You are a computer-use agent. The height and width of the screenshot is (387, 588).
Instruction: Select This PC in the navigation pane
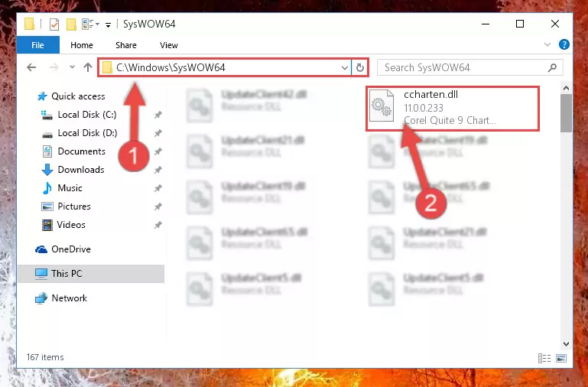point(91,274)
